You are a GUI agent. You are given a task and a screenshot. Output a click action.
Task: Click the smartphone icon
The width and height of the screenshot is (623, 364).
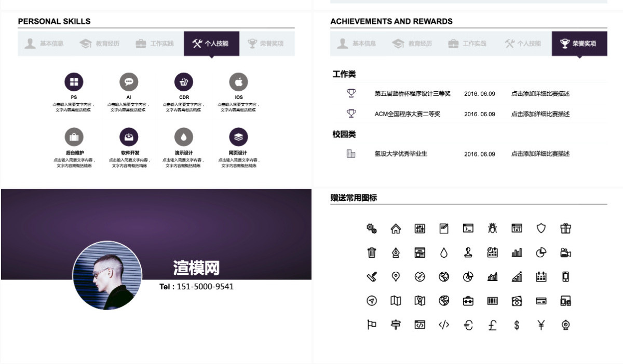565,277
